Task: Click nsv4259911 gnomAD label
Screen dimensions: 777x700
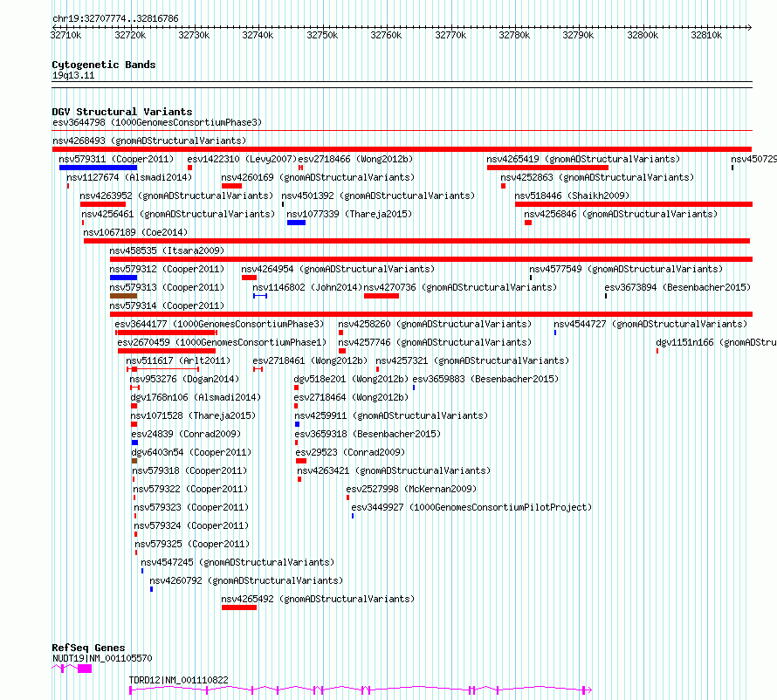Action: (391, 415)
